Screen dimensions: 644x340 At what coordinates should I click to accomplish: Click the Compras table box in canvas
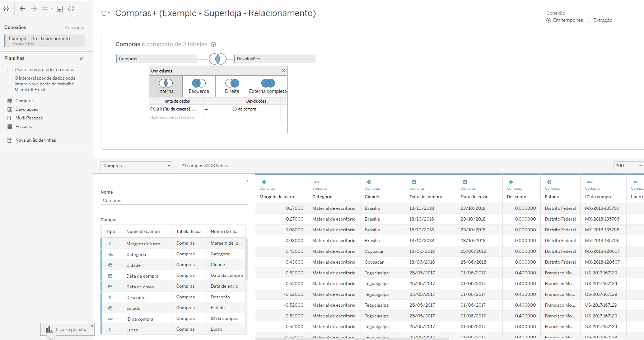(157, 59)
